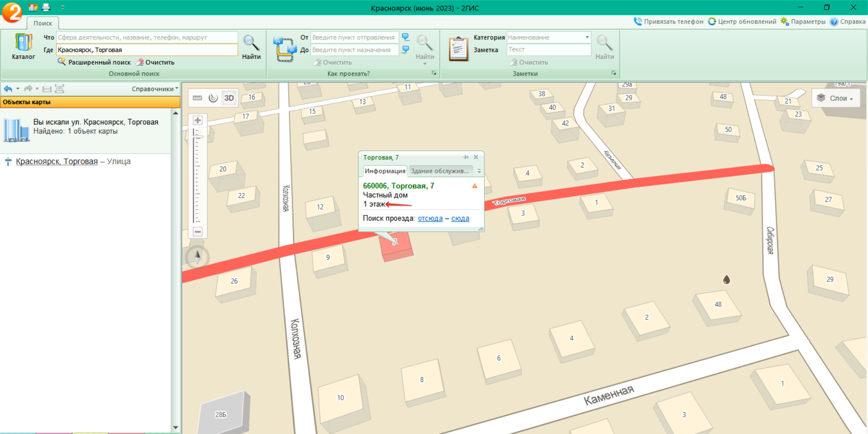
Task: Close the Торговая, 7 info card
Action: 476,157
